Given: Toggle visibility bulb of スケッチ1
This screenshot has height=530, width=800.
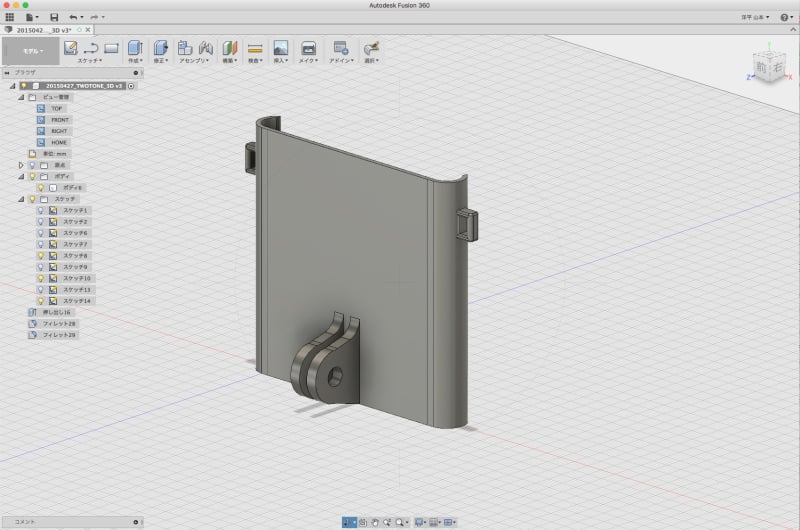Looking at the screenshot, I should pyautogui.click(x=41, y=210).
